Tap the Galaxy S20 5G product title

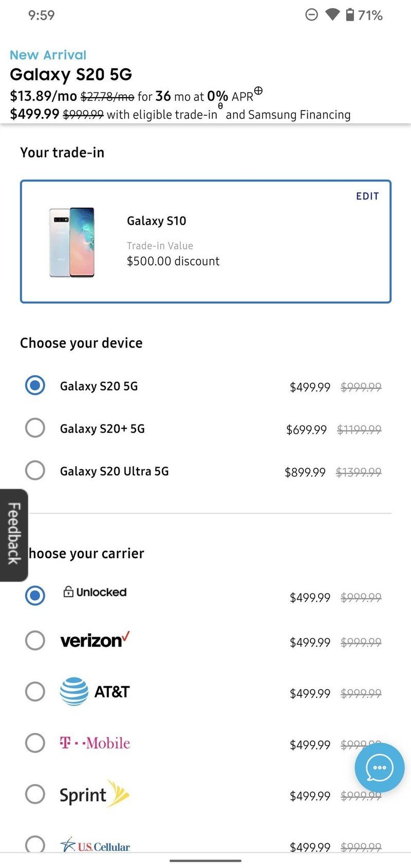tap(71, 75)
